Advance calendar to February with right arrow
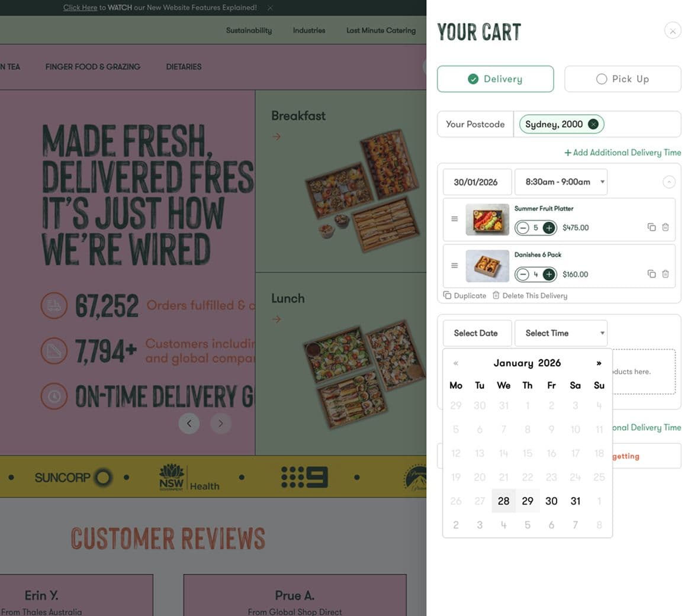 [599, 363]
